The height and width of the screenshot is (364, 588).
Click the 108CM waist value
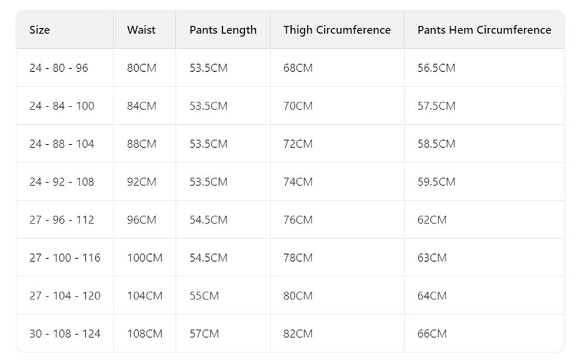[145, 333]
